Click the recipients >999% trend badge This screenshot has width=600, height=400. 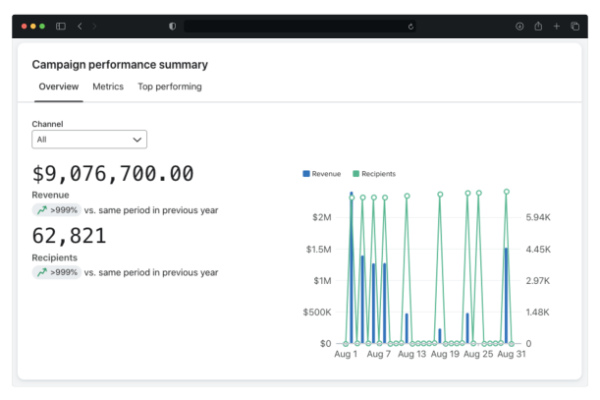pyautogui.click(x=56, y=272)
